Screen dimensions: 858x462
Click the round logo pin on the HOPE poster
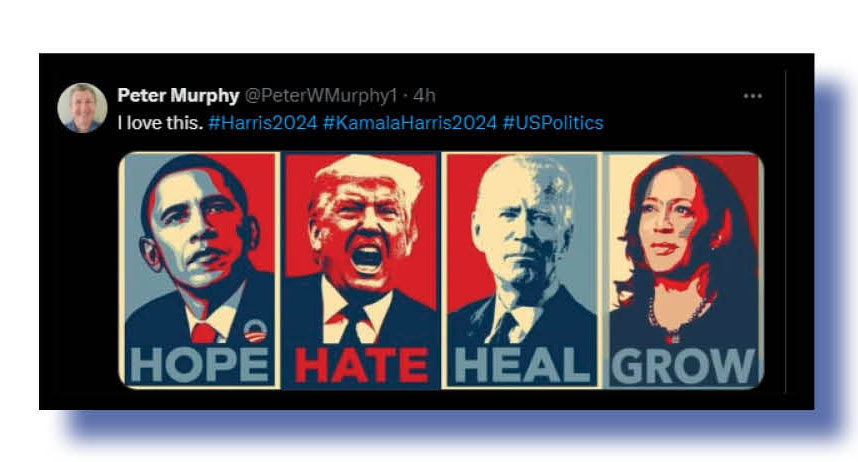[254, 331]
